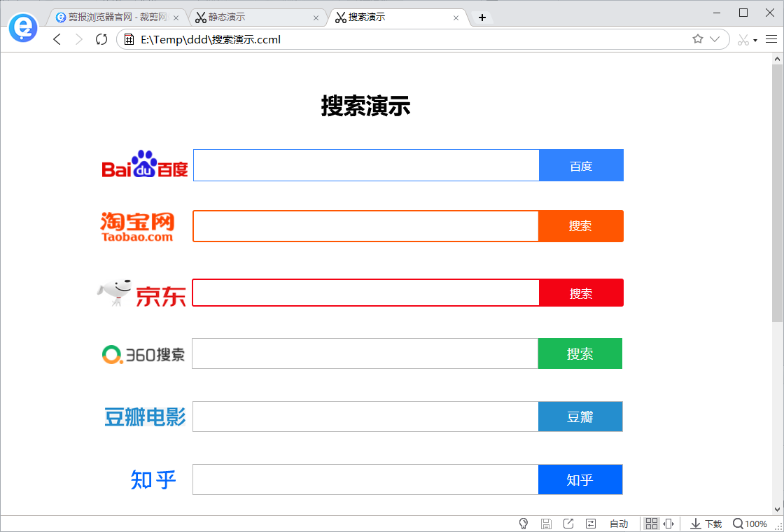Close the 搜索演示 tab
Image resolution: width=784 pixels, height=532 pixels.
pos(456,18)
